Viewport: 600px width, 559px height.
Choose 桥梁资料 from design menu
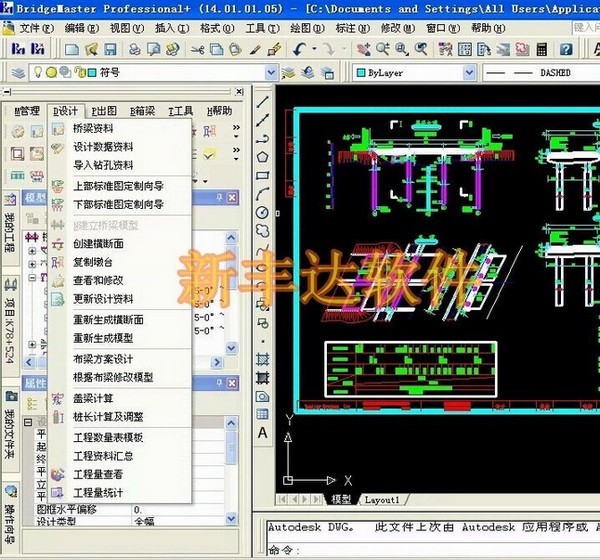(93, 129)
